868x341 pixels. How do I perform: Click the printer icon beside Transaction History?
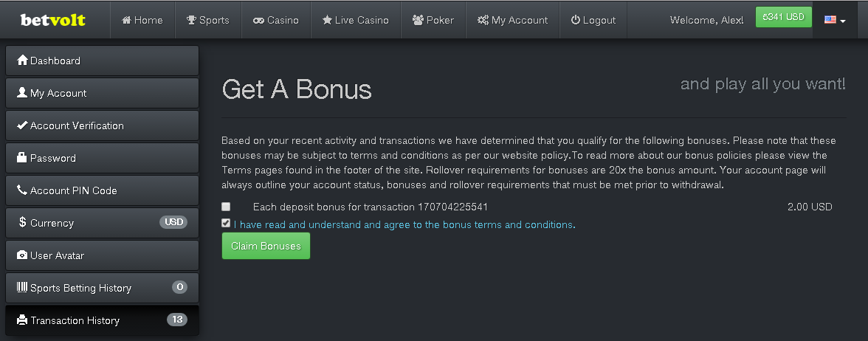pyautogui.click(x=22, y=320)
